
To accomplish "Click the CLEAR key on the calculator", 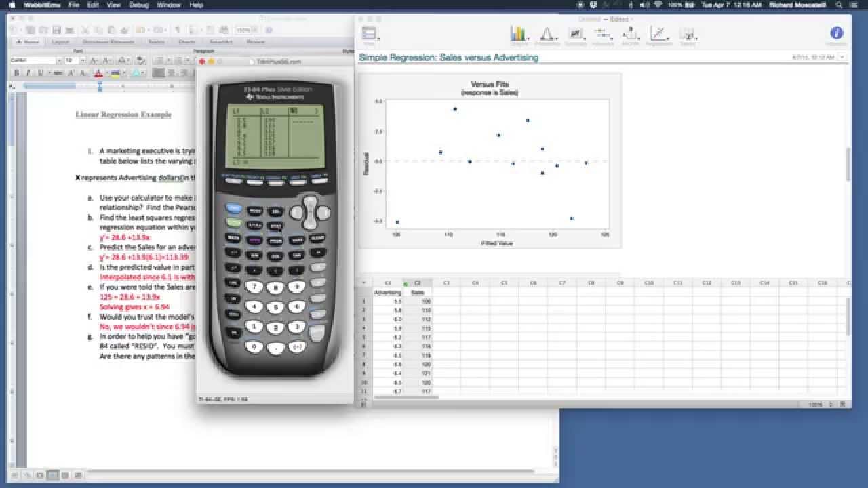I will pyautogui.click(x=317, y=238).
